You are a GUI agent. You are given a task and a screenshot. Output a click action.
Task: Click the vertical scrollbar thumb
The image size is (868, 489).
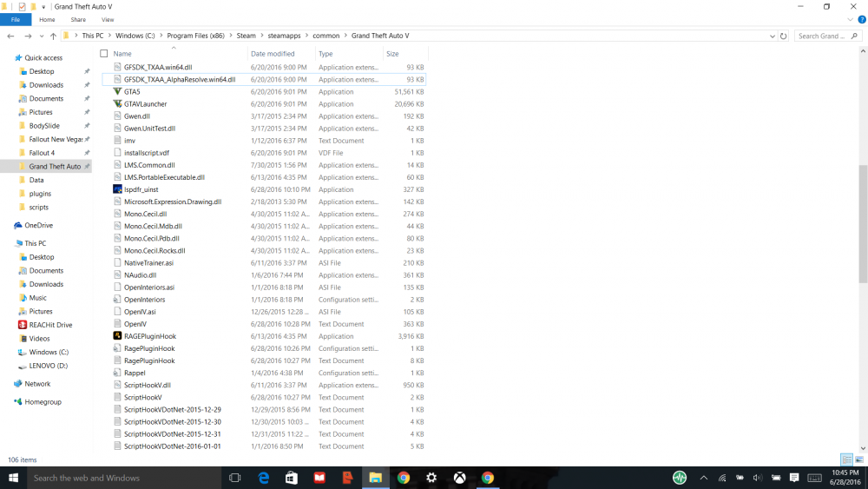click(x=863, y=224)
